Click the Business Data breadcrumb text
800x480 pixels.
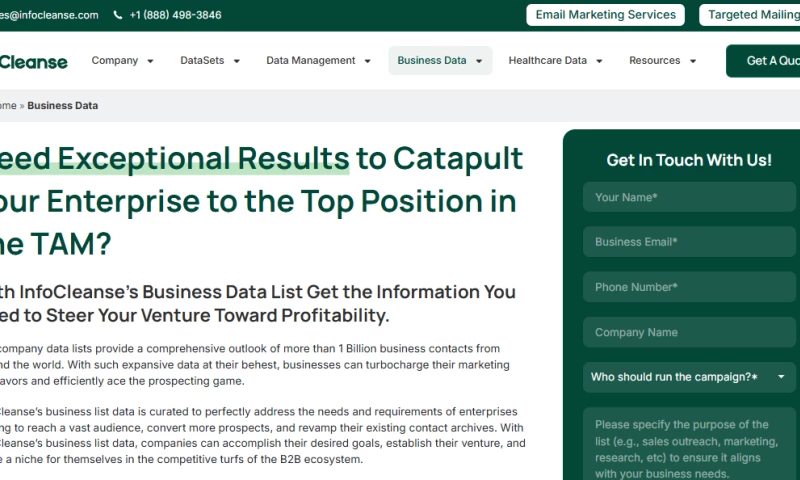[x=63, y=106]
